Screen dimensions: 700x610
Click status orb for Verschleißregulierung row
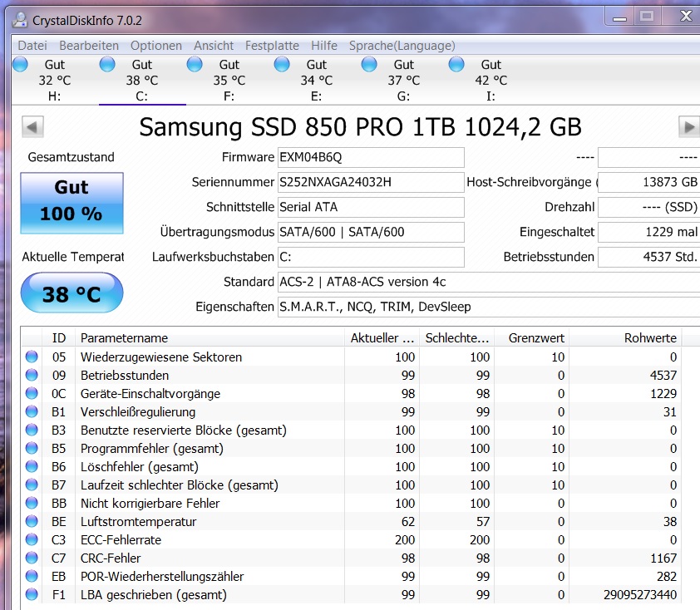pyautogui.click(x=32, y=411)
